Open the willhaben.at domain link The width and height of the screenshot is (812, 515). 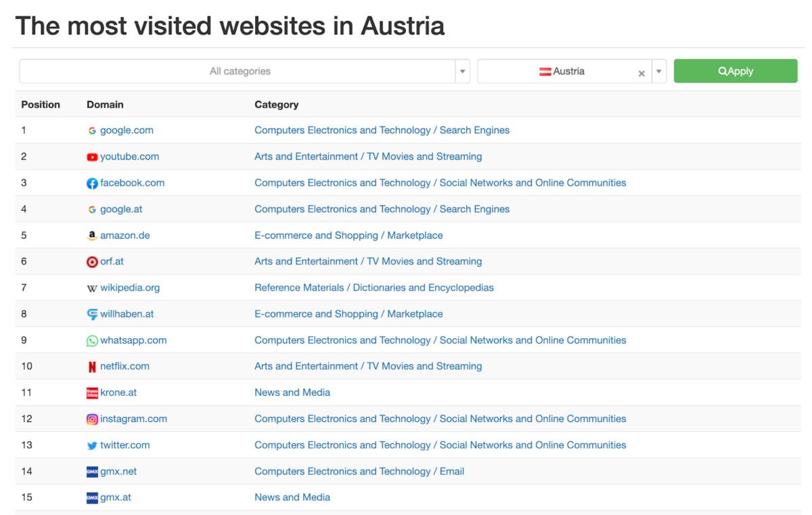tap(127, 314)
